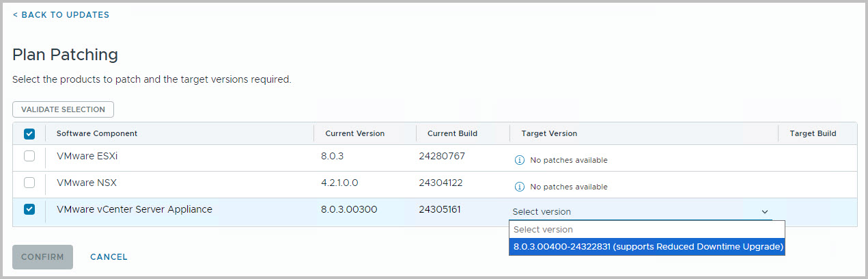868x279 pixels.
Task: Choose 8.0.3.00400-24322831 version option
Action: 647,246
